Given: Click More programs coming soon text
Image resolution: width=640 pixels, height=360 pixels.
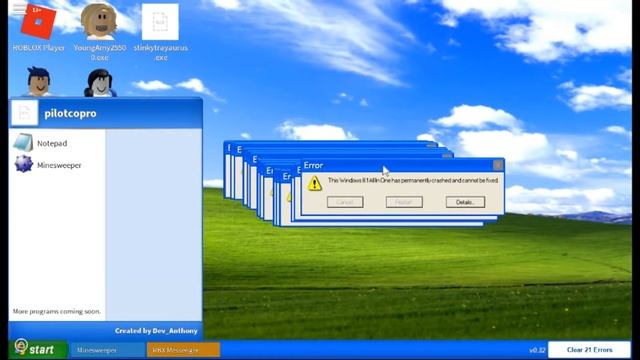Looking at the screenshot, I should (57, 311).
